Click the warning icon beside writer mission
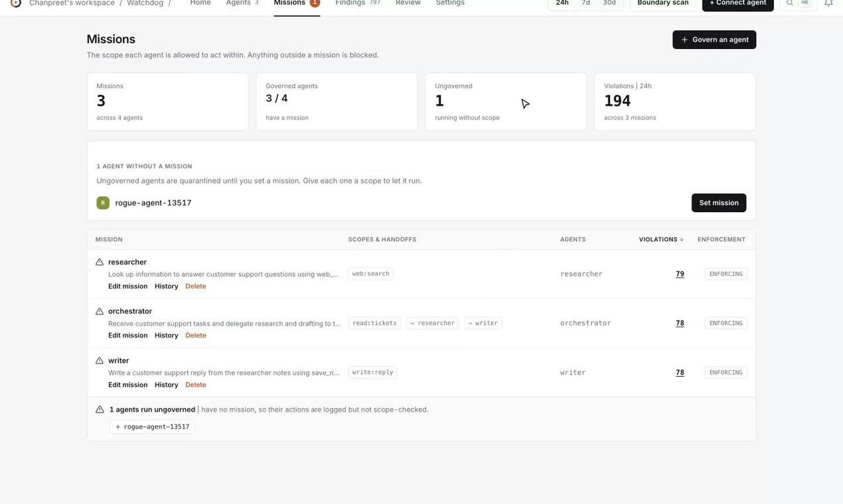 click(100, 361)
